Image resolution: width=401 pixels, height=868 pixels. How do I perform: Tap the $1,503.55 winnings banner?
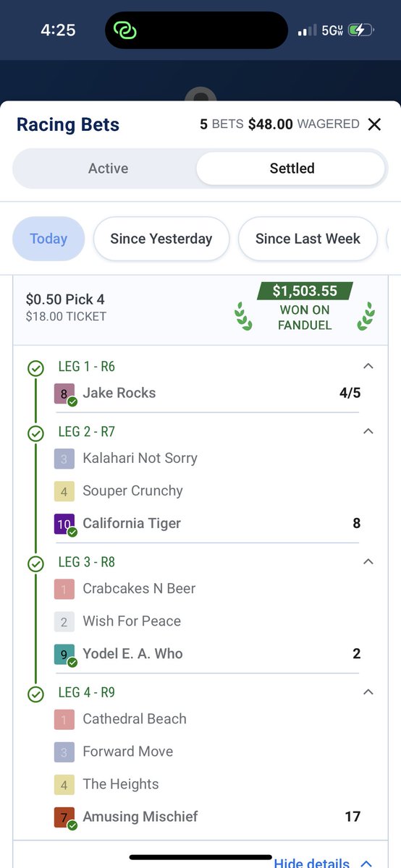(x=305, y=291)
